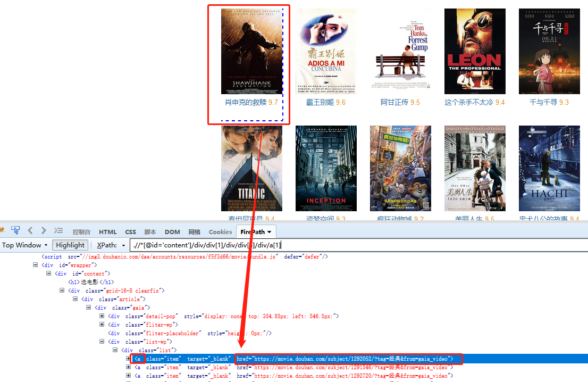This screenshot has width=588, height=382.
Task: Expand the fliter-wp div node
Action: coord(102,324)
